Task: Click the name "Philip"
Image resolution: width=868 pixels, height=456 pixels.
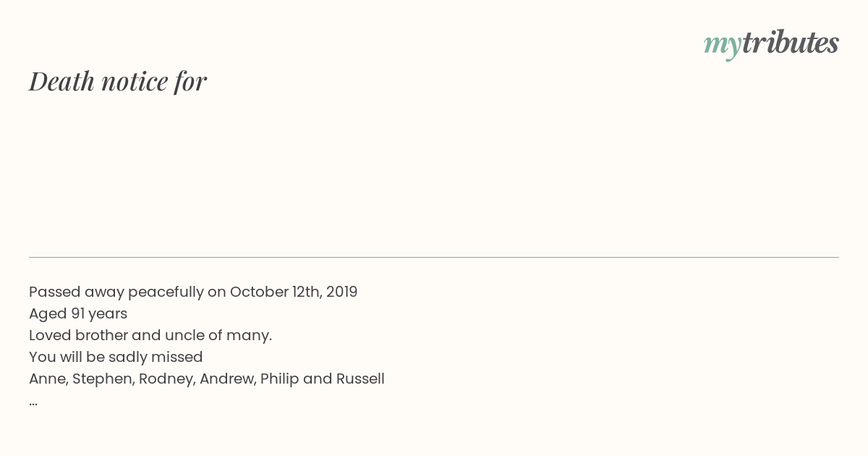Action: pos(279,379)
